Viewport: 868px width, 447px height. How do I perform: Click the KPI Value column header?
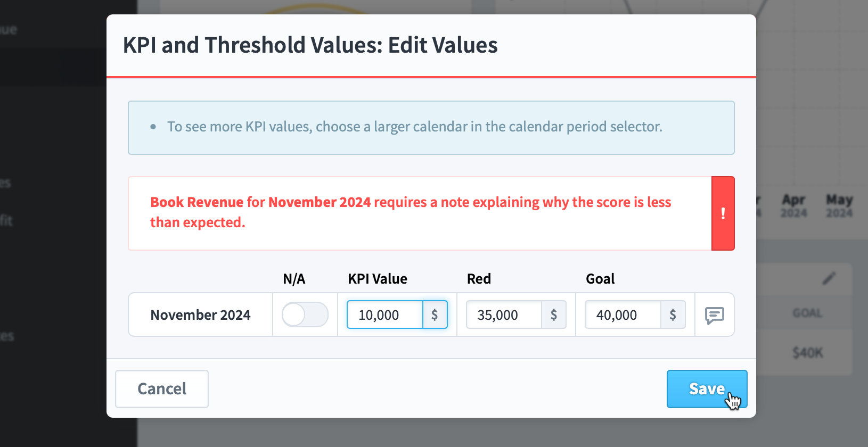pyautogui.click(x=378, y=279)
